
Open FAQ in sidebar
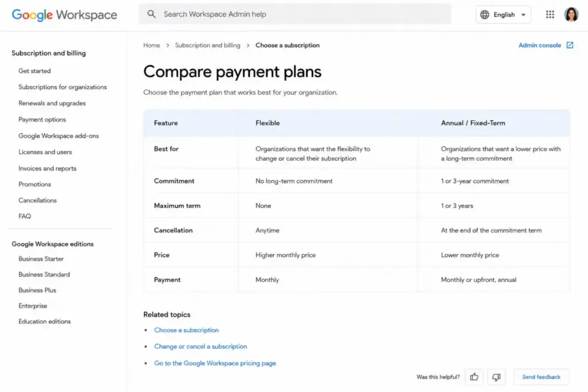point(25,216)
